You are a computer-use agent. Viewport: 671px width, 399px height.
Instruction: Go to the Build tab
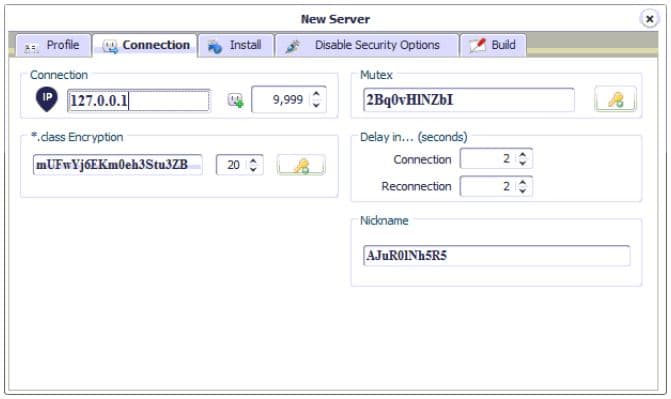click(x=493, y=45)
